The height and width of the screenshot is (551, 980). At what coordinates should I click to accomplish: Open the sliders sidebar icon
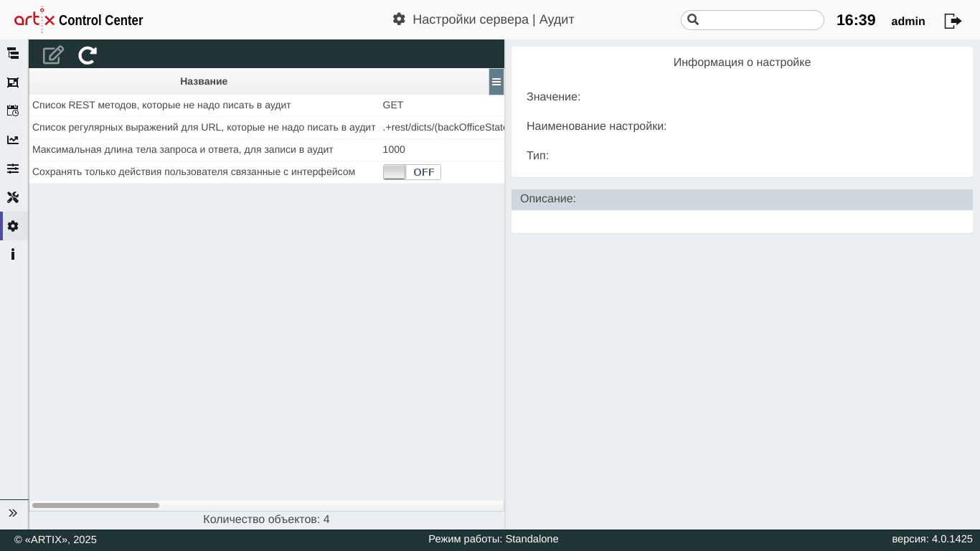tap(13, 169)
